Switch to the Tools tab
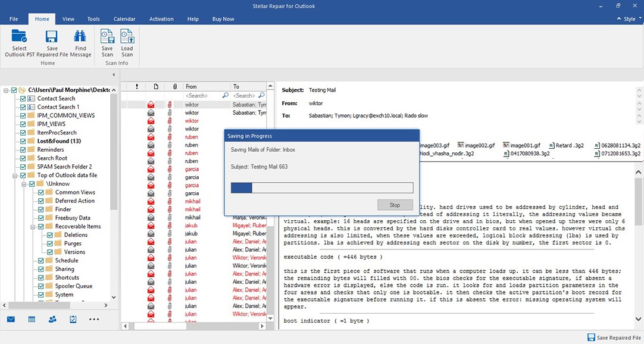Screen dimensions: 644x344 [93, 18]
